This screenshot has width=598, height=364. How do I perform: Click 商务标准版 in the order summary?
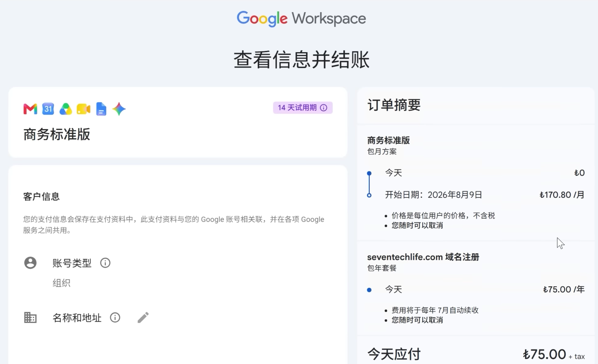click(388, 140)
